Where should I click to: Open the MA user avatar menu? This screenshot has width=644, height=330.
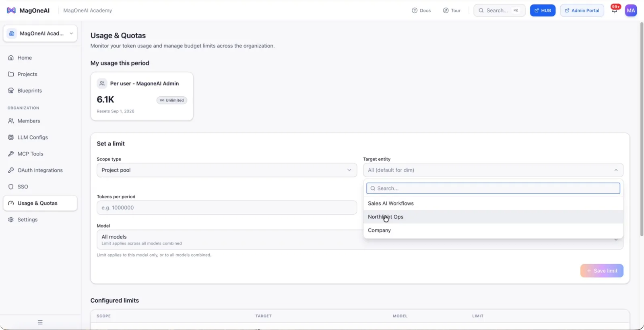click(631, 10)
